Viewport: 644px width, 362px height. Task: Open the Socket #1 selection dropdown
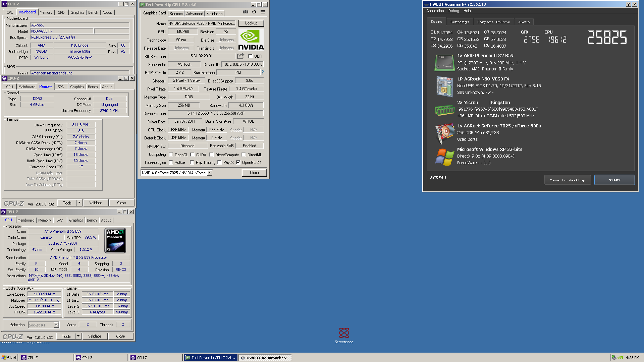[x=56, y=325]
